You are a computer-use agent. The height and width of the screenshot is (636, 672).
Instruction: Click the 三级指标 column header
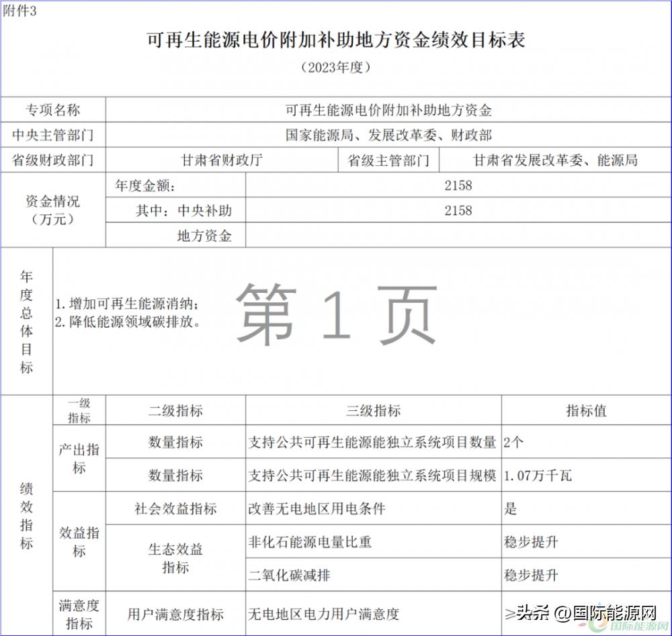[373, 410]
